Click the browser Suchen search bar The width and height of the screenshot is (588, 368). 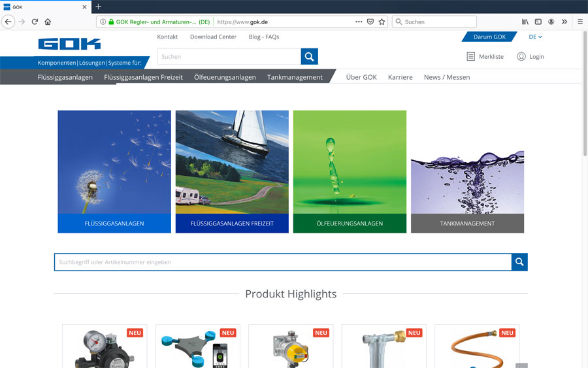[434, 22]
